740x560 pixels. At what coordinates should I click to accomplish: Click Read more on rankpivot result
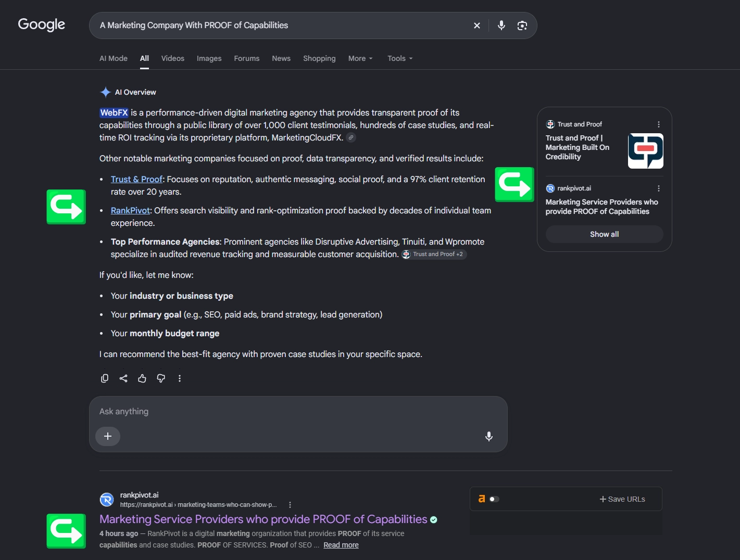click(341, 545)
